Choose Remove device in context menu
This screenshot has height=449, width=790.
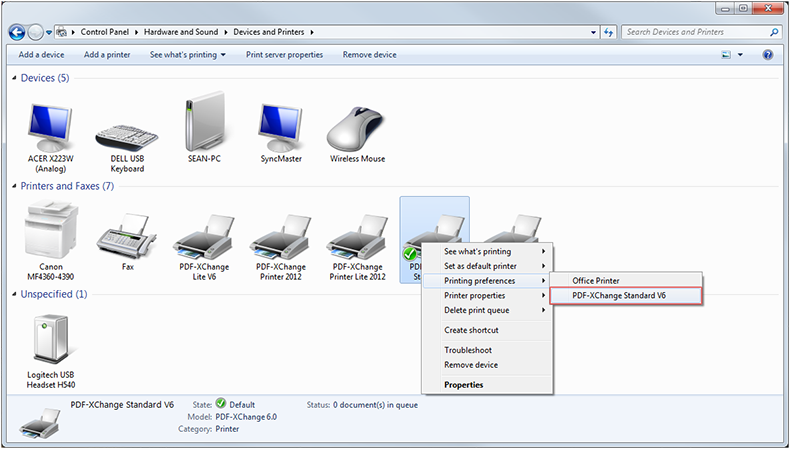pos(487,364)
